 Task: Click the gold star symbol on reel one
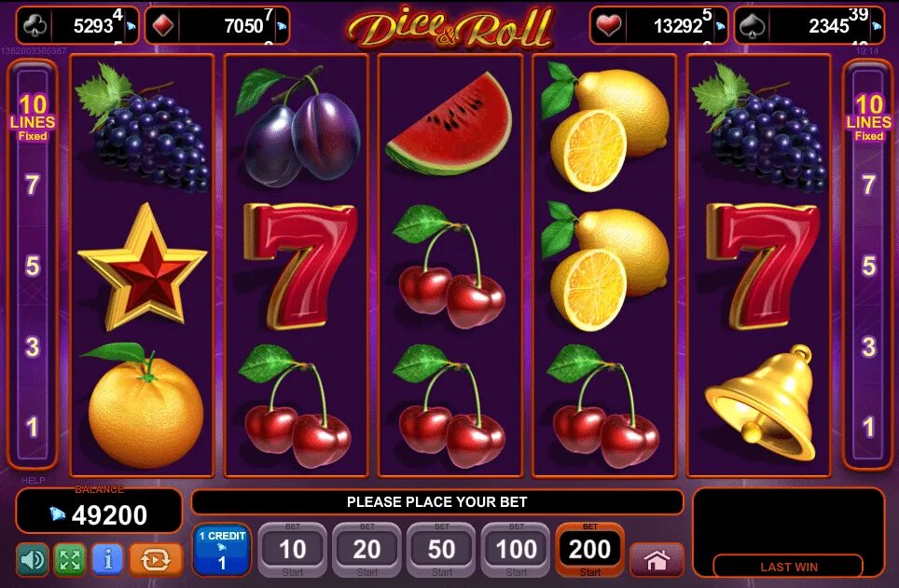(142, 267)
